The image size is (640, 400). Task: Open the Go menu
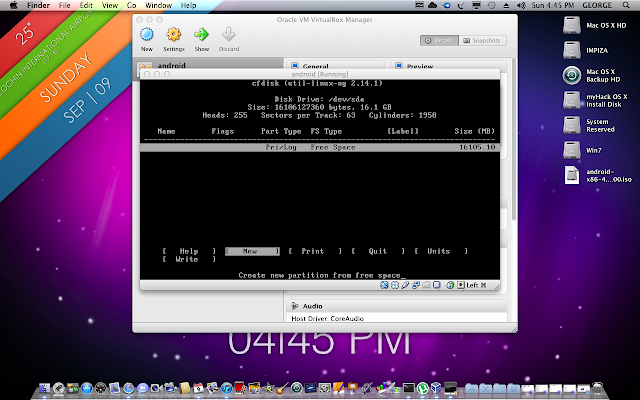click(131, 5)
